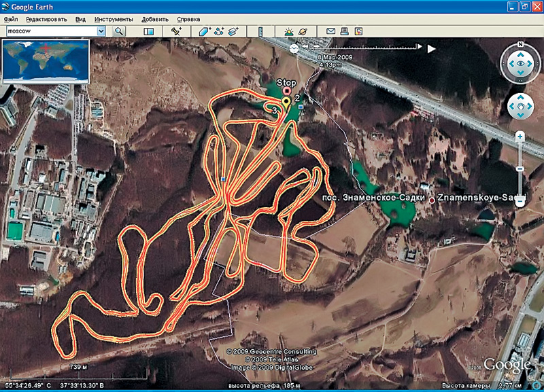544x392 pixels.
Task: Open the Редактировать menu
Action: pos(46,20)
